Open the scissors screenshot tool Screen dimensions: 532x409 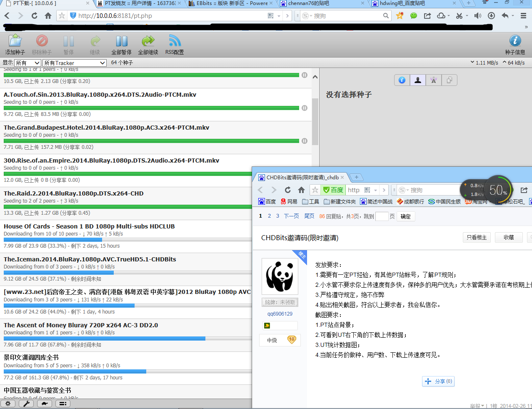click(459, 16)
